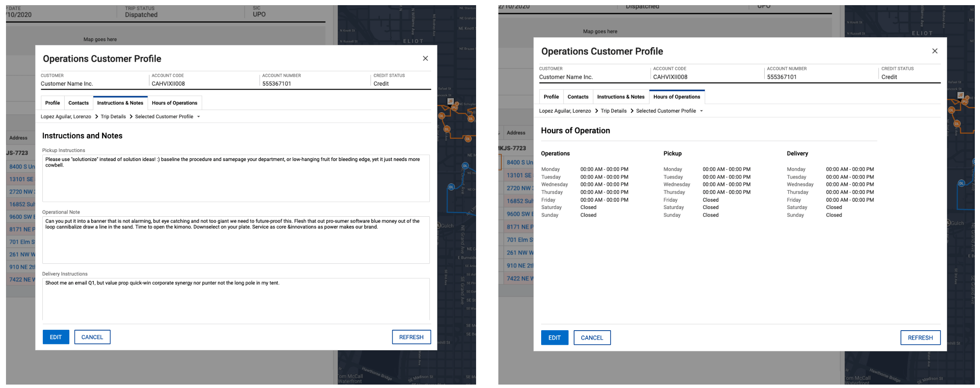Image resolution: width=980 pixels, height=388 pixels.
Task: Click the Operations Saturday Closed value
Action: pos(588,207)
